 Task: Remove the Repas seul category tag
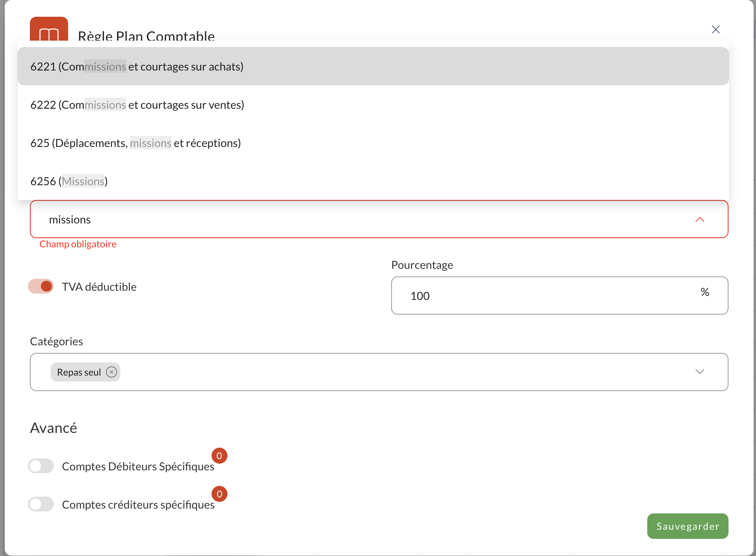[x=112, y=372]
